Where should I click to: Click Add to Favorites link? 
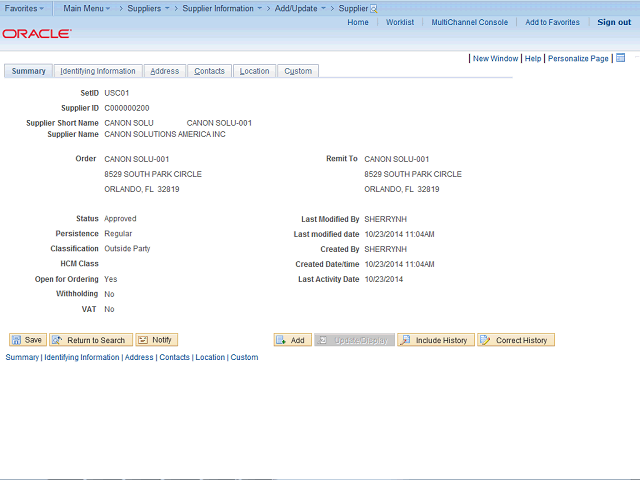tap(552, 22)
